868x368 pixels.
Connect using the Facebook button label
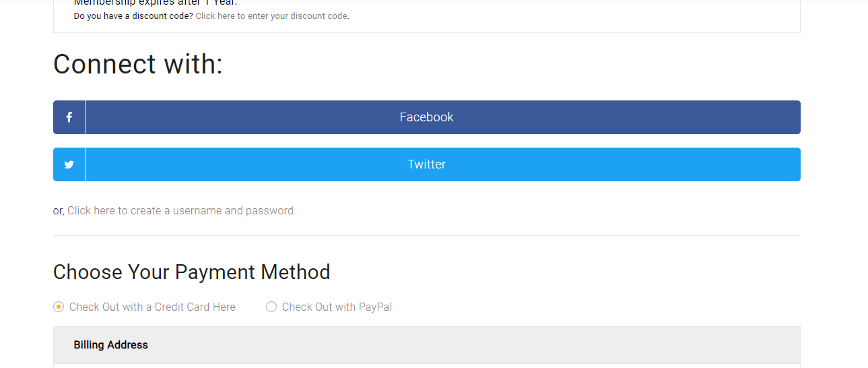426,117
